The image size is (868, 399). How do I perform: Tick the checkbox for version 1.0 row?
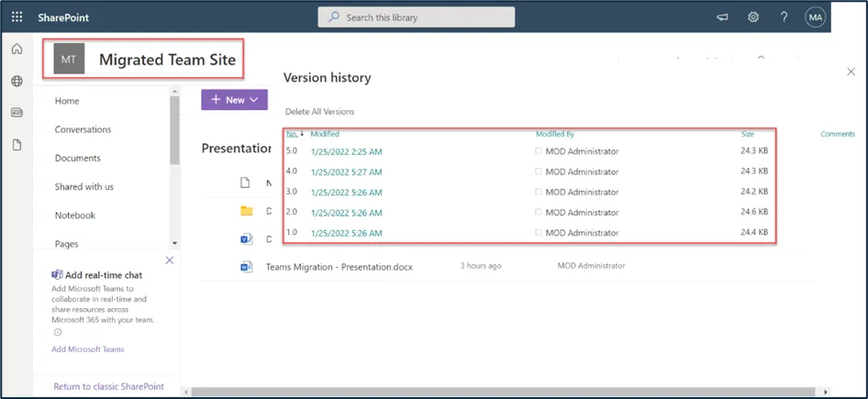click(540, 233)
